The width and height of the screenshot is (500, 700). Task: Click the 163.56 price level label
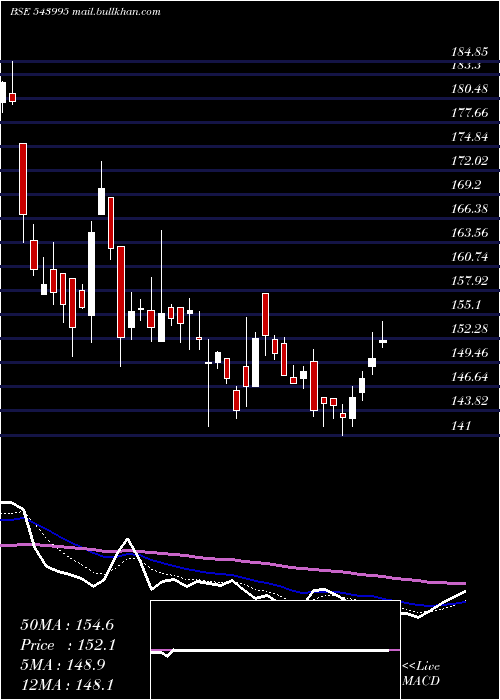point(469,233)
